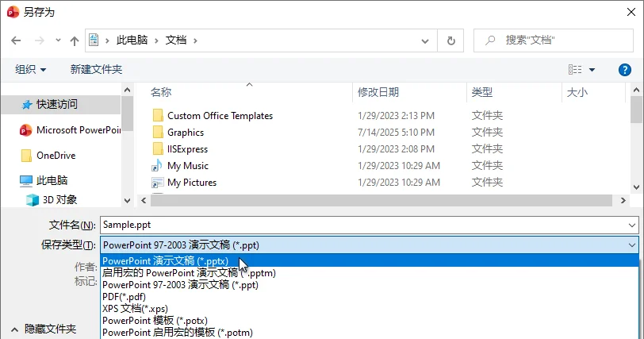Select the Graphics folder
644x339 pixels.
pos(186,133)
